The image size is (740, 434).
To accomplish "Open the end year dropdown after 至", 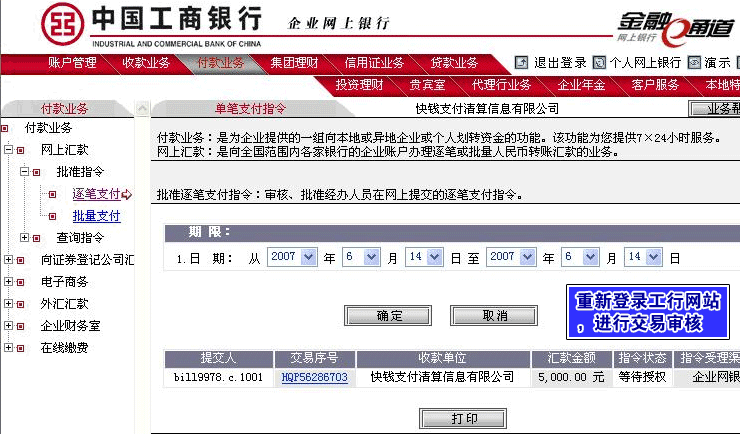I will point(528,257).
